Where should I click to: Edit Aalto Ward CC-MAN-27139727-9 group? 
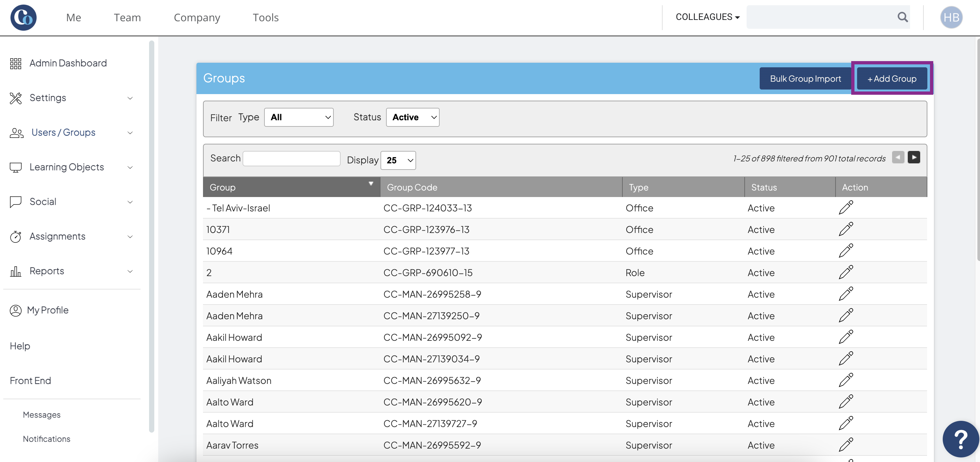pos(846,423)
